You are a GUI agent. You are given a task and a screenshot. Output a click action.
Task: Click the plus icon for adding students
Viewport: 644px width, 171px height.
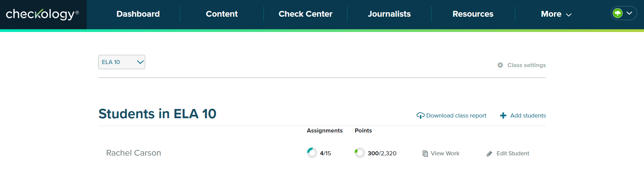(503, 115)
